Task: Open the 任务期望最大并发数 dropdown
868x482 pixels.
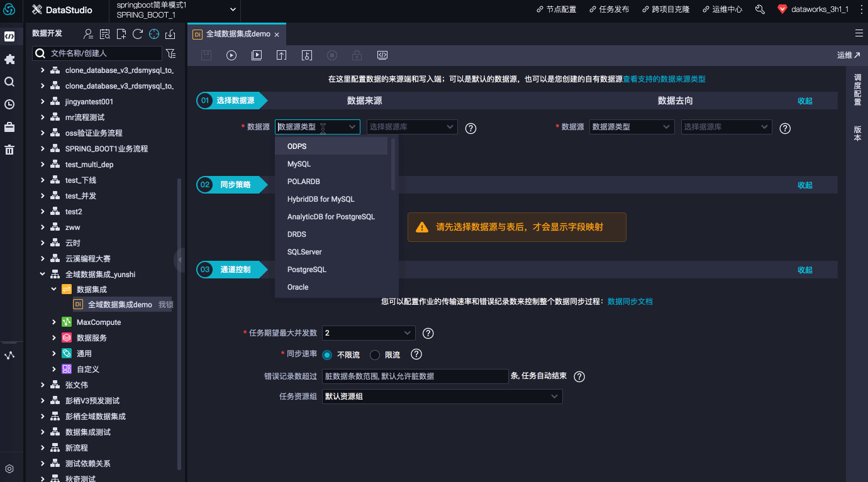Action: [369, 333]
